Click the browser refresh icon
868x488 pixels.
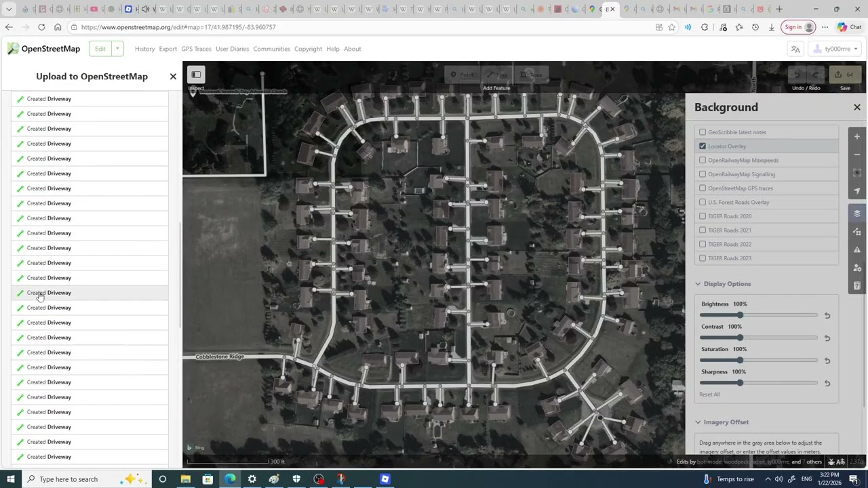coord(41,27)
